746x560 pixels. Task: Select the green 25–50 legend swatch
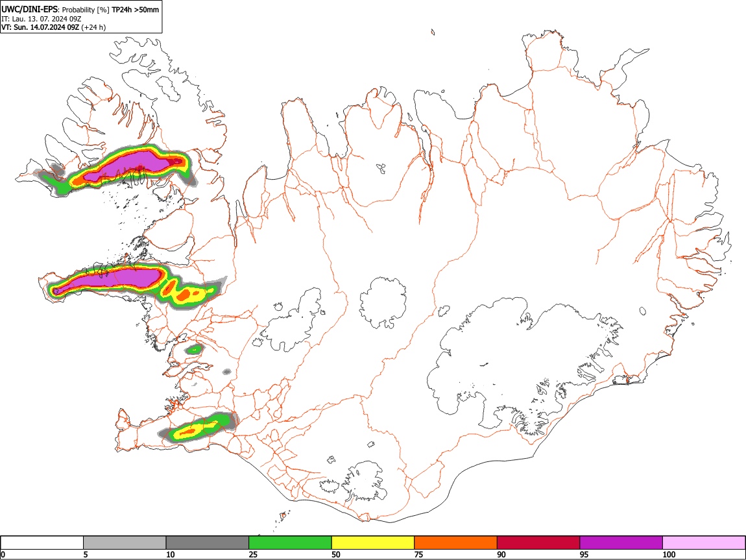290,543
